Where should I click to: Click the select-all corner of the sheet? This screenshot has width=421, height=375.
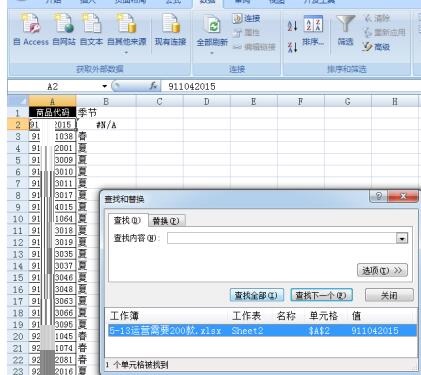18,101
